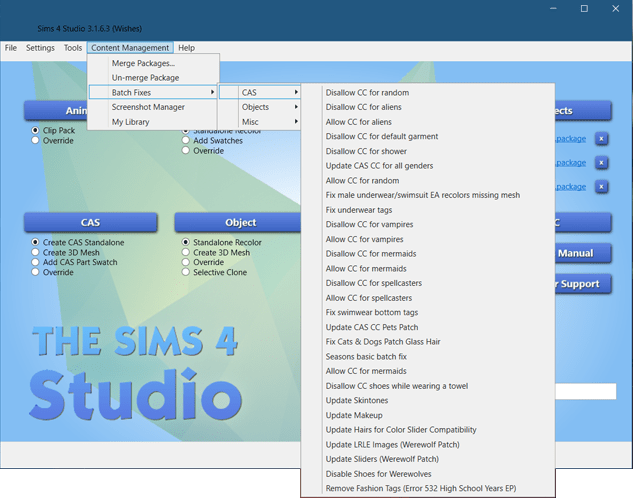Select Add CAS Part Swatch option
This screenshot has width=633, height=498.
[35, 262]
